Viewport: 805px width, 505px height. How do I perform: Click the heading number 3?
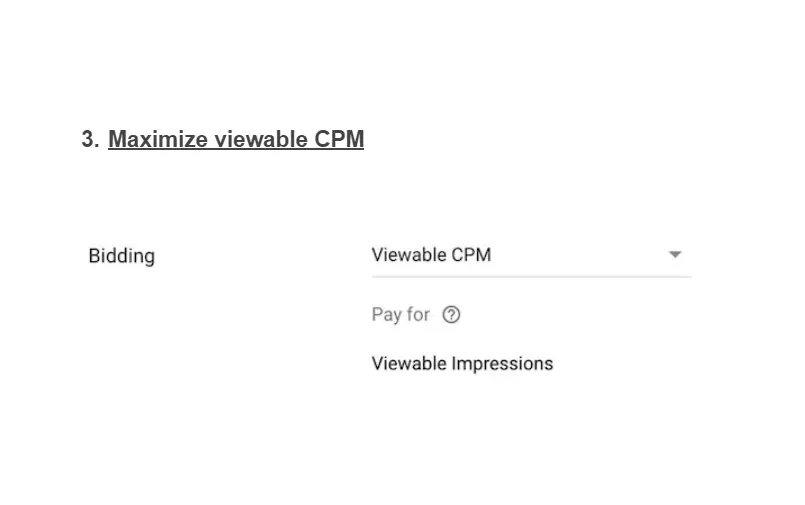point(90,139)
